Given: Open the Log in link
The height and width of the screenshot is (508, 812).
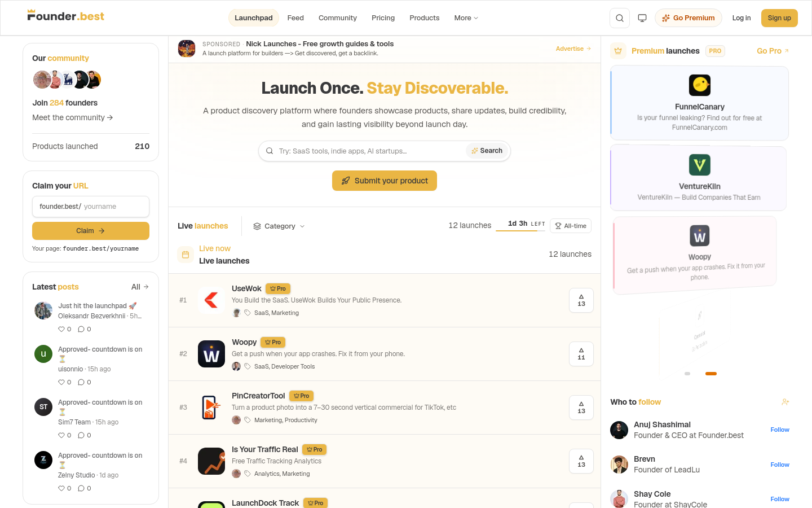Looking at the screenshot, I should [742, 18].
